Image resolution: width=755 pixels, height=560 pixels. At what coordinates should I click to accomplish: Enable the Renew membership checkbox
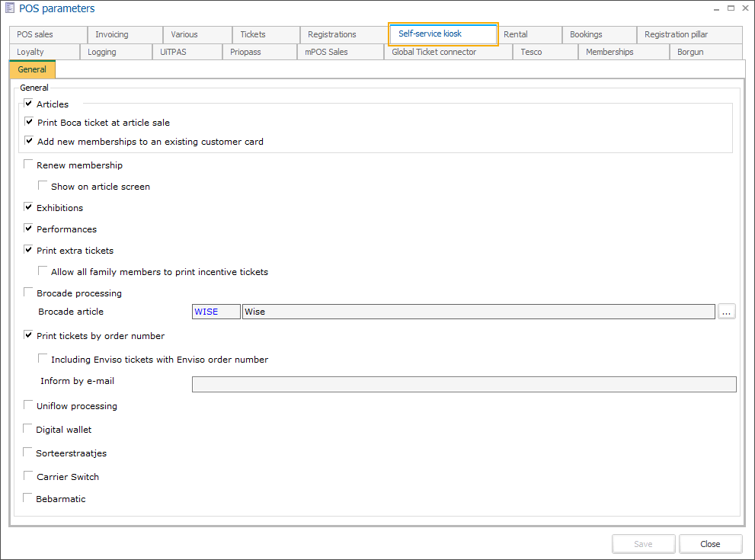pos(29,165)
